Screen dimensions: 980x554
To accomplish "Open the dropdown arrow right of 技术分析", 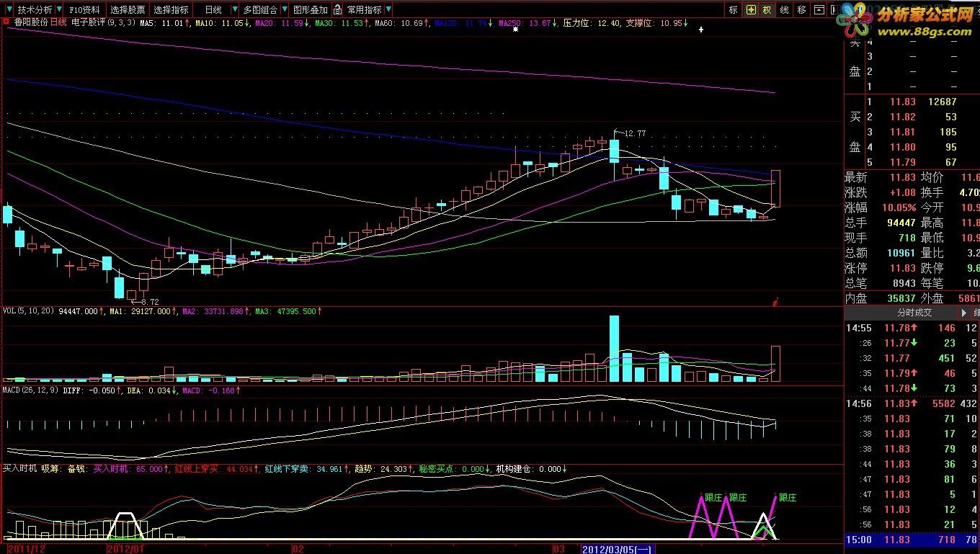I will click(x=59, y=10).
